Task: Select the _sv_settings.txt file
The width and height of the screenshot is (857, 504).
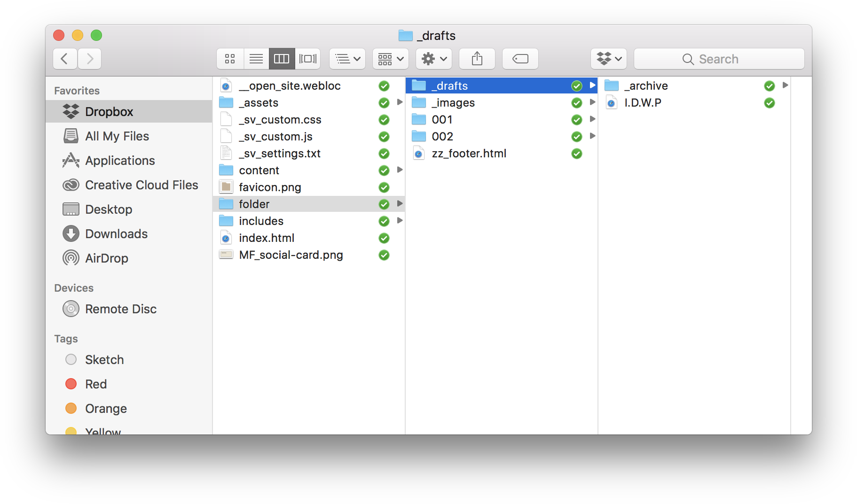Action: (309, 154)
